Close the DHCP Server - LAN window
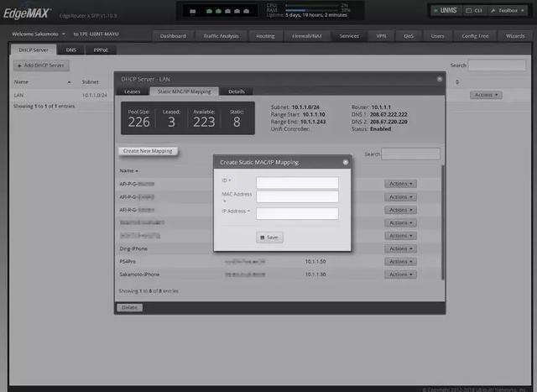Image resolution: width=537 pixels, height=392 pixels. (x=439, y=78)
